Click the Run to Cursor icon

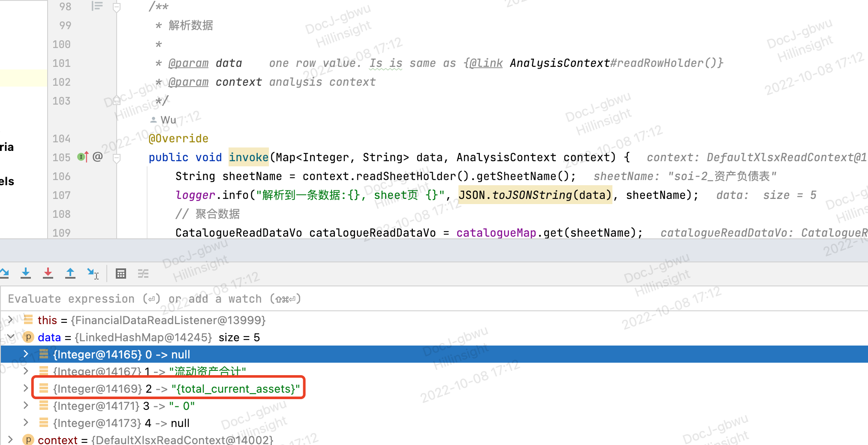click(93, 274)
